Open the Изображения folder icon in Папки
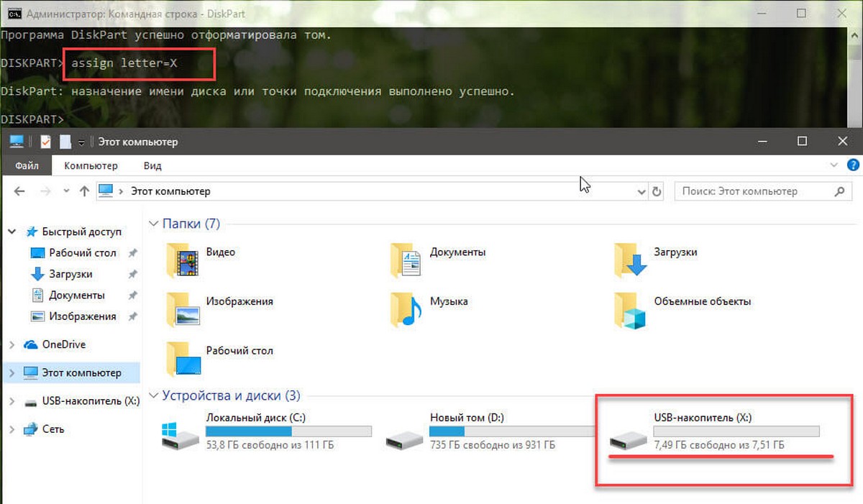This screenshot has width=863, height=504. (181, 308)
